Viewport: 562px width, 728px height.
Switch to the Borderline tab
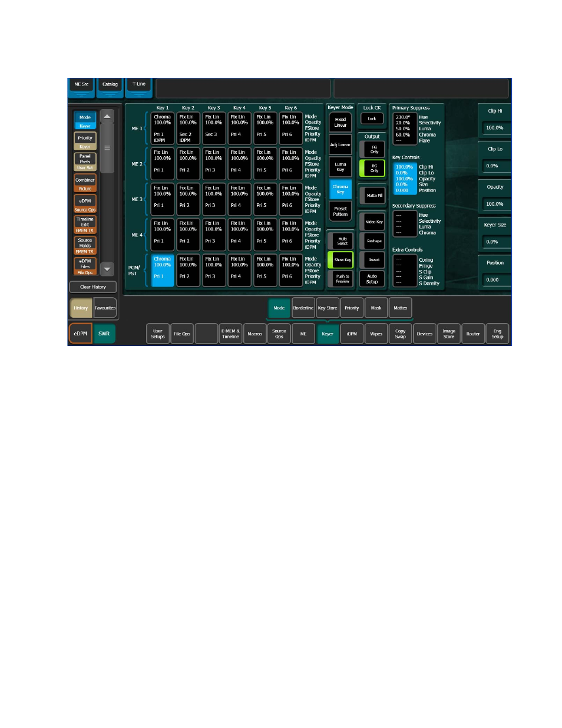pyautogui.click(x=303, y=308)
